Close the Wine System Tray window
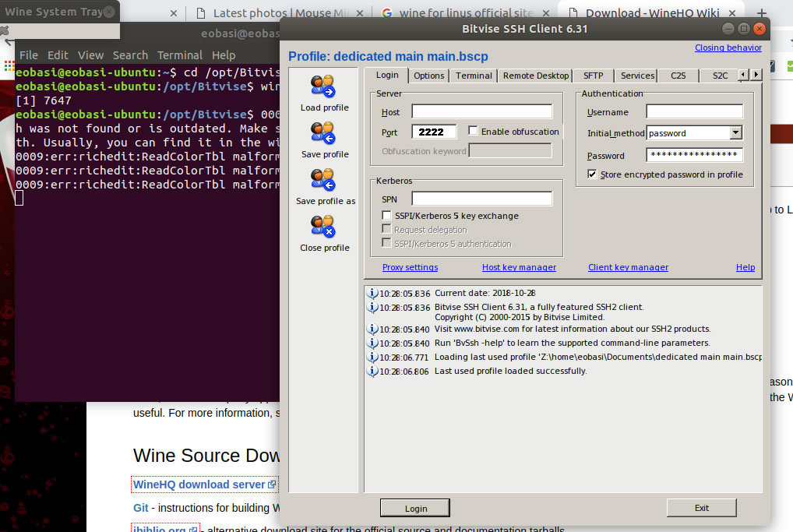The image size is (793, 532). pyautogui.click(x=109, y=12)
